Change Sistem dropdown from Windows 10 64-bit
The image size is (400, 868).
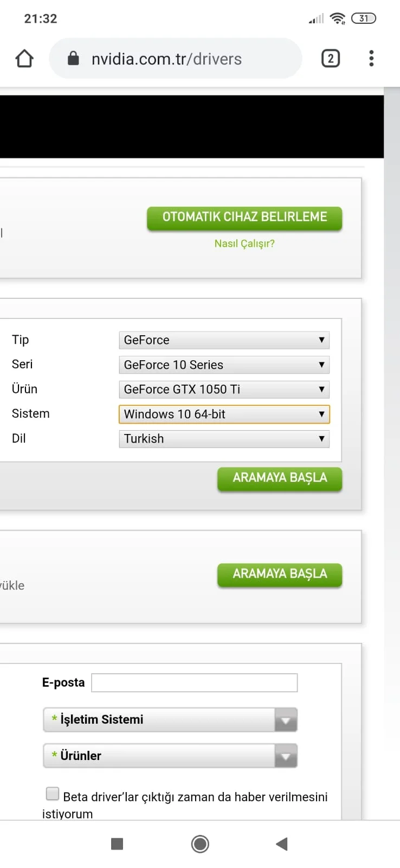[x=224, y=414]
